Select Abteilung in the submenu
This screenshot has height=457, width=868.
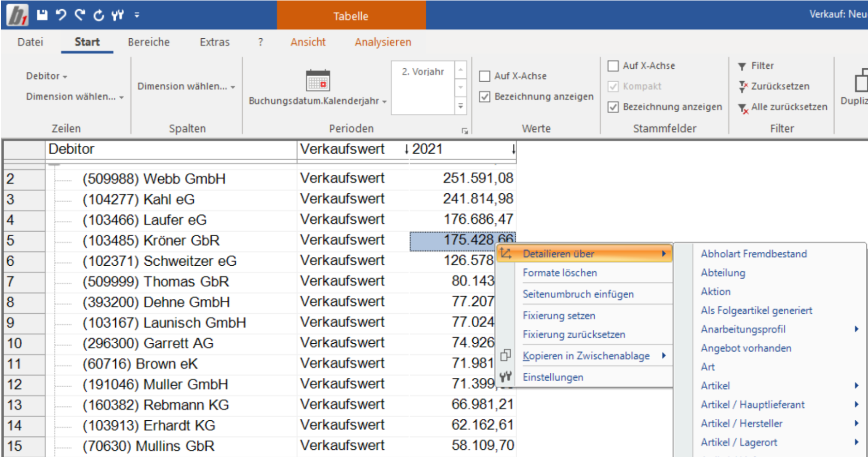coord(723,272)
